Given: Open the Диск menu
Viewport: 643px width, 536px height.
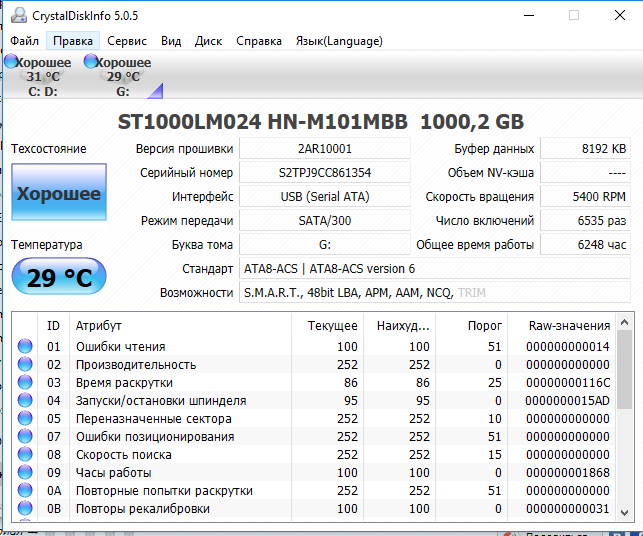Looking at the screenshot, I should pos(208,41).
